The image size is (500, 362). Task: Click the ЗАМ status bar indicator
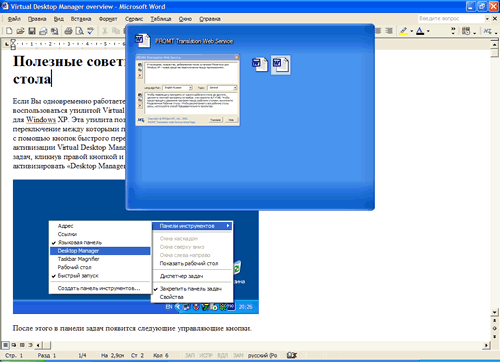[238, 356]
